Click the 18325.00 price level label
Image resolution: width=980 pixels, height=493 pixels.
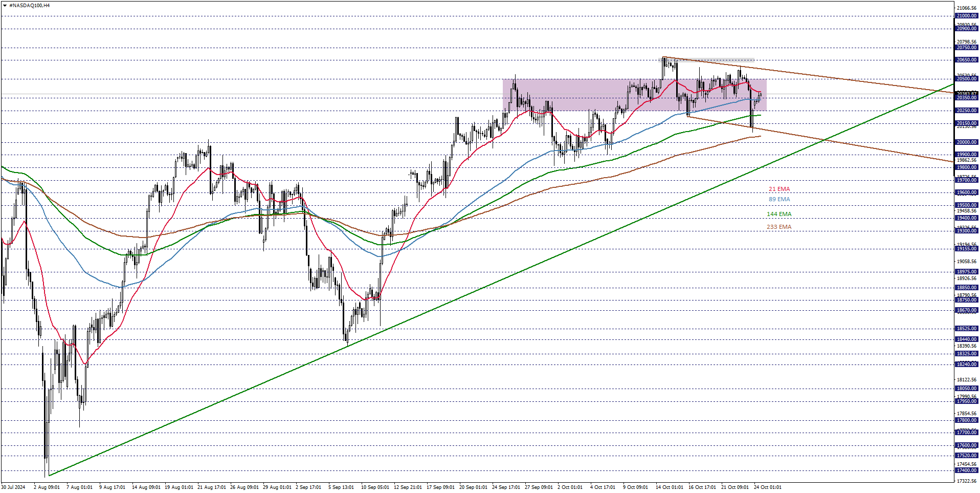966,354
